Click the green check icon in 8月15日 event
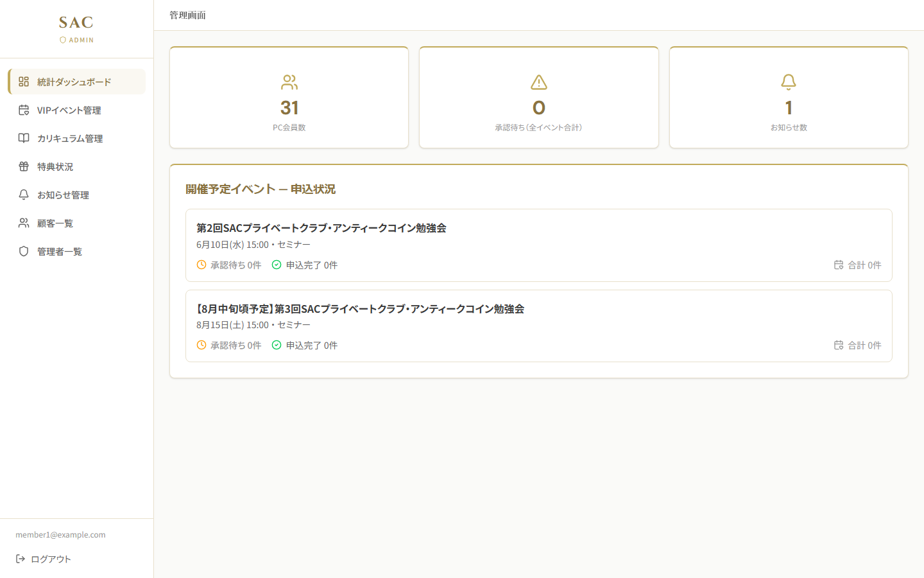The image size is (924, 578). [277, 345]
